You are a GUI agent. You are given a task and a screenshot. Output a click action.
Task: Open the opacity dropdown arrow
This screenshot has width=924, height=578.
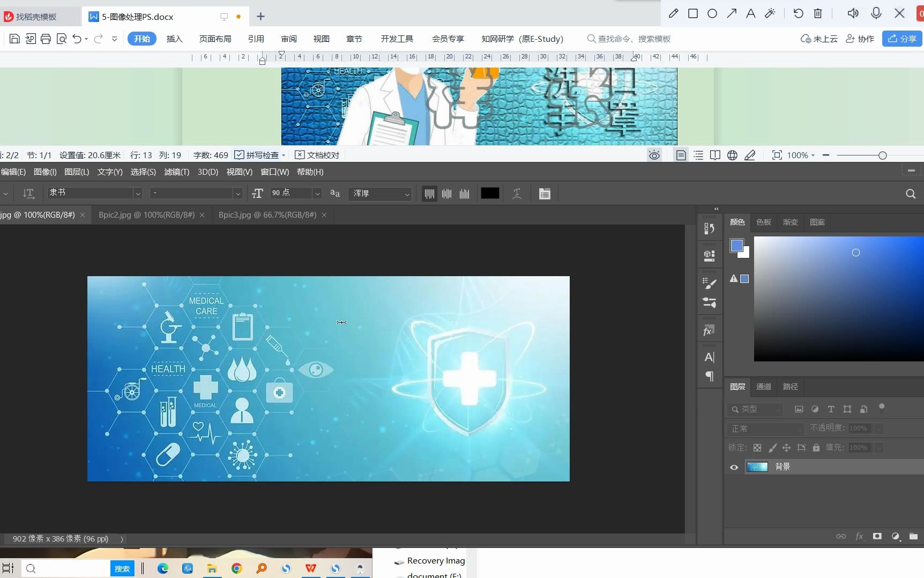878,428
